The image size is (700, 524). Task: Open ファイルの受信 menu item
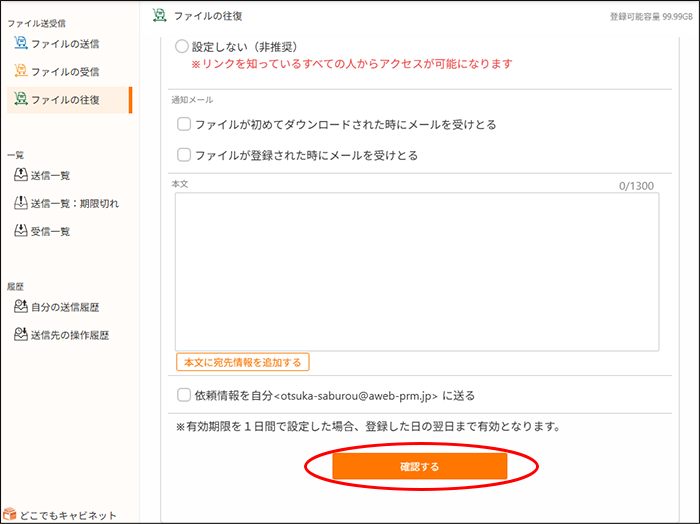65,71
